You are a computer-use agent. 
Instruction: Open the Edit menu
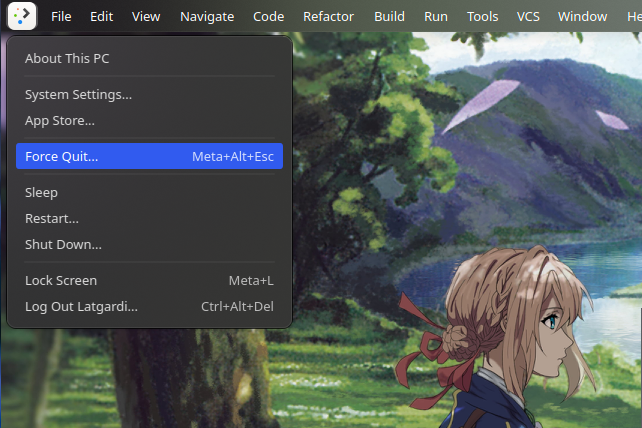[x=101, y=17]
